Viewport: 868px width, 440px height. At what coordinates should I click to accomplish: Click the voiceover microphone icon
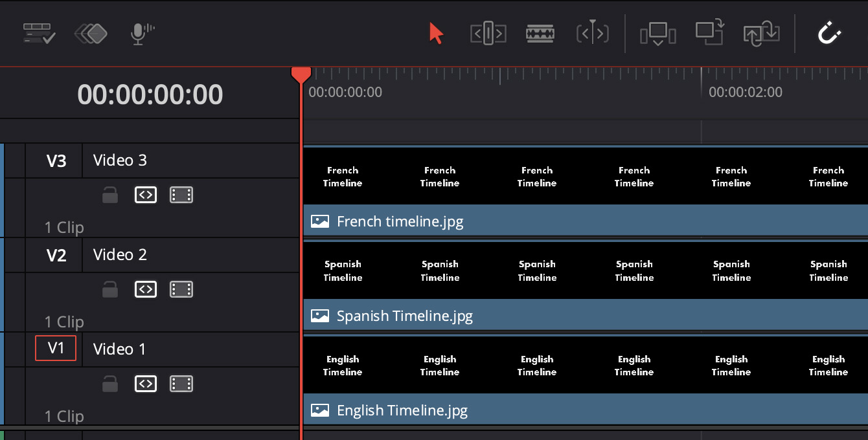pyautogui.click(x=142, y=34)
